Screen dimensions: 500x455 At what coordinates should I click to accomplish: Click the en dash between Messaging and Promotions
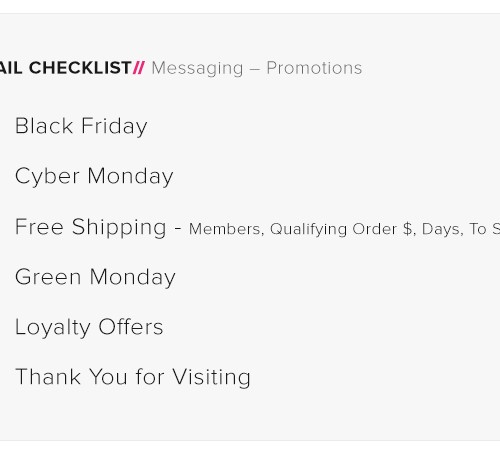point(255,69)
